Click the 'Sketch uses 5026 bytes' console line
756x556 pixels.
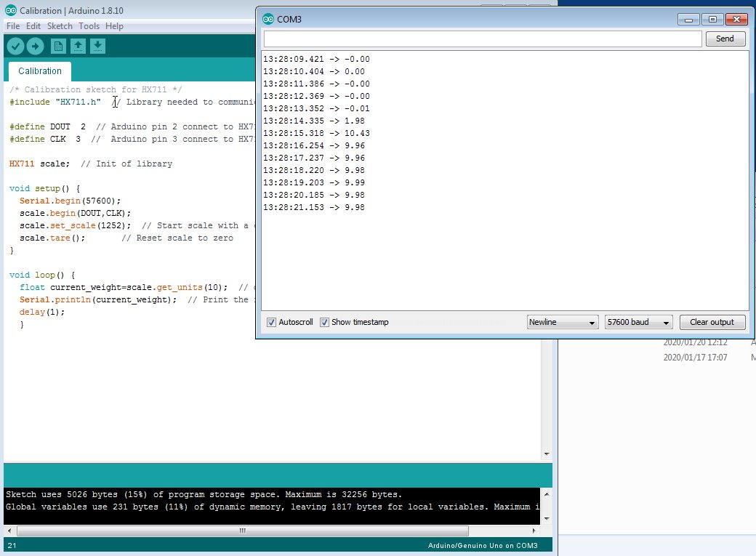pyautogui.click(x=204, y=494)
